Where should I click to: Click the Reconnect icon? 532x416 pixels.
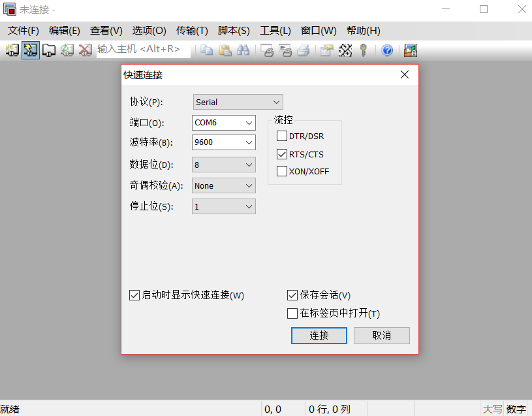tap(67, 50)
